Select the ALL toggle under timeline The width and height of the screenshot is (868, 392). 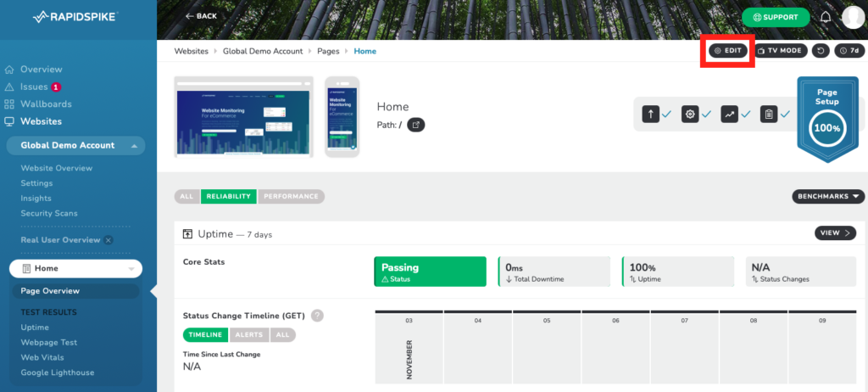(x=283, y=335)
